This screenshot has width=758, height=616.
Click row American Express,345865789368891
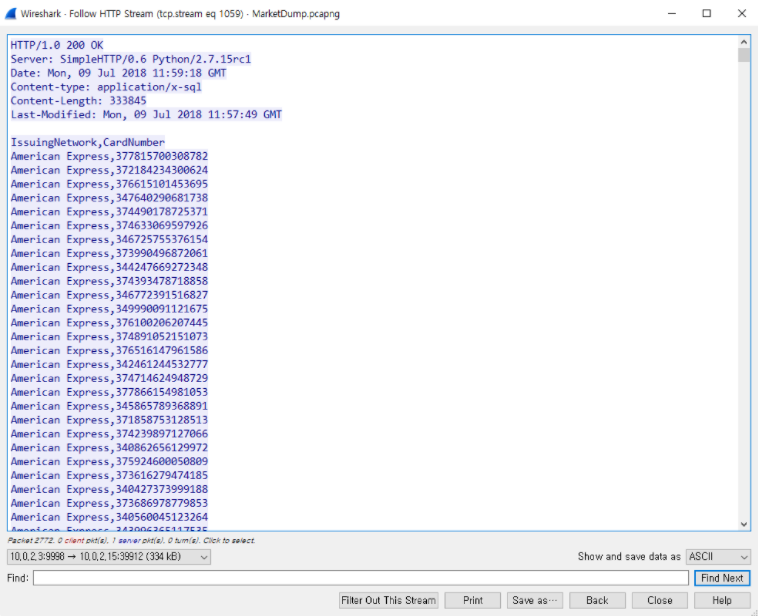pyautogui.click(x=109, y=406)
